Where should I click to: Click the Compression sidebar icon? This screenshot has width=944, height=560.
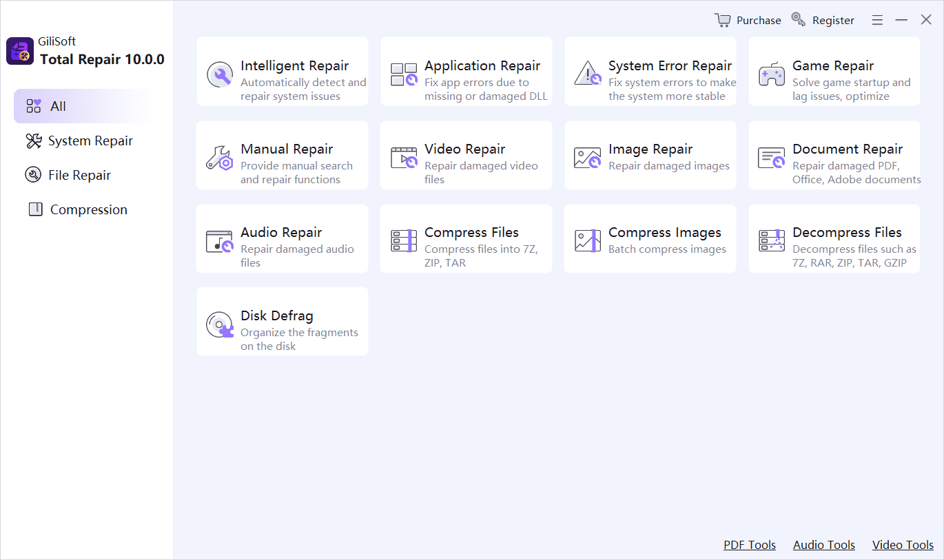tap(35, 209)
